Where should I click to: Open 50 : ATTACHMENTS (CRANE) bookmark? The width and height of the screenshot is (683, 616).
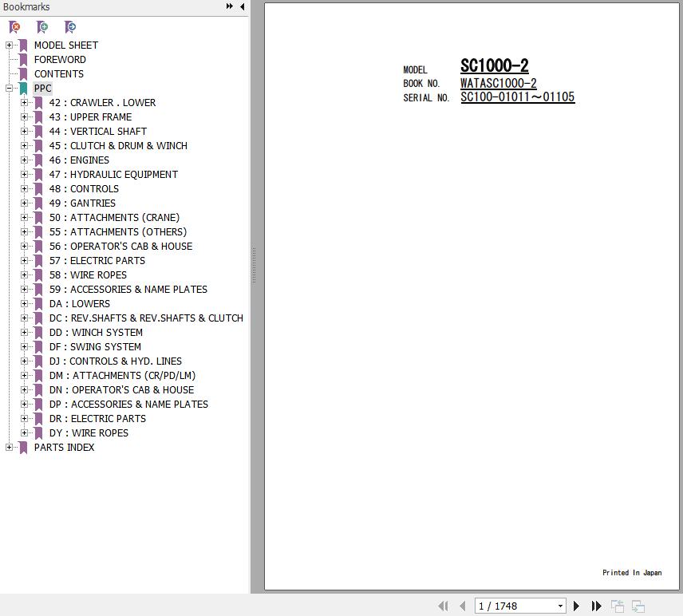(114, 218)
